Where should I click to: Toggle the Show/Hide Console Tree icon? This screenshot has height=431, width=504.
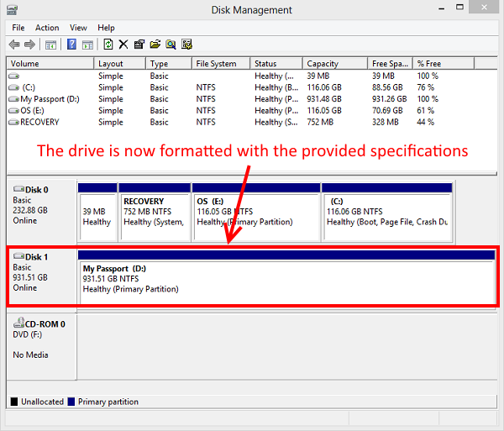pyautogui.click(x=50, y=45)
